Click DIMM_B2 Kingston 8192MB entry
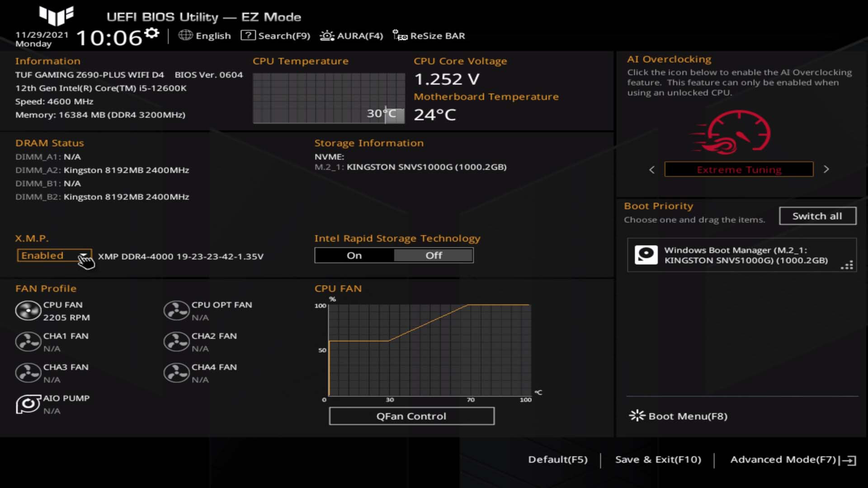 coord(102,197)
